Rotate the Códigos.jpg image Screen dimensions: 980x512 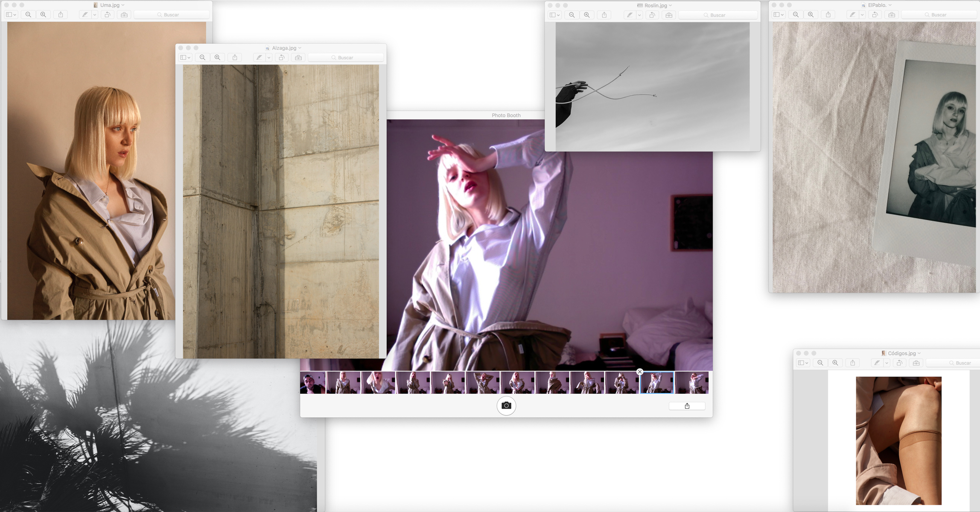point(899,363)
